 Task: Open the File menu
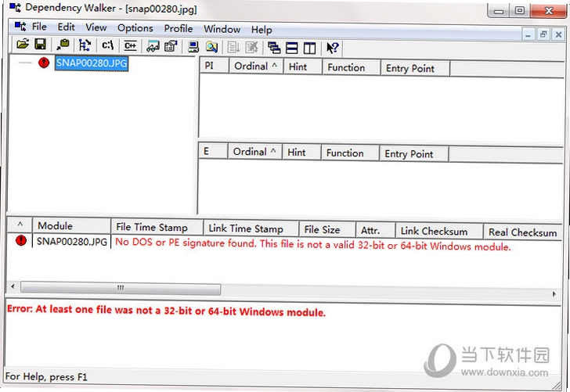(x=39, y=27)
